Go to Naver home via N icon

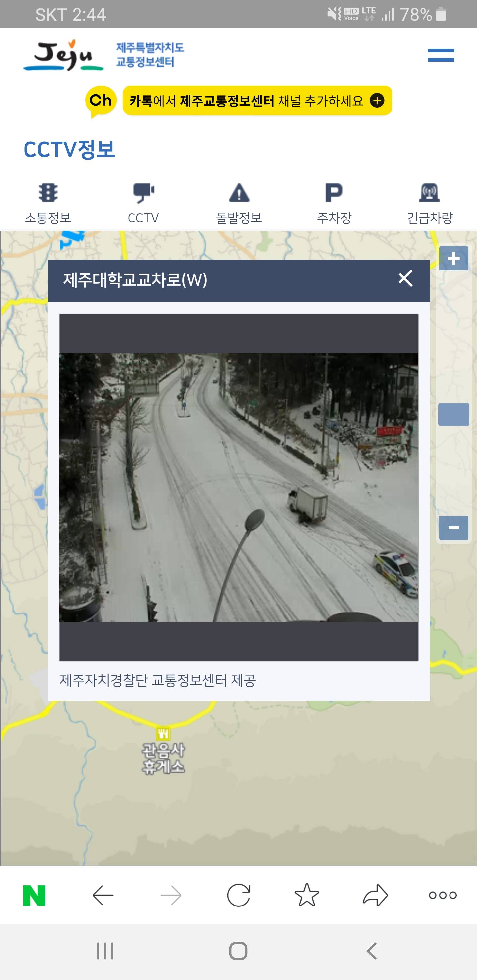34,896
